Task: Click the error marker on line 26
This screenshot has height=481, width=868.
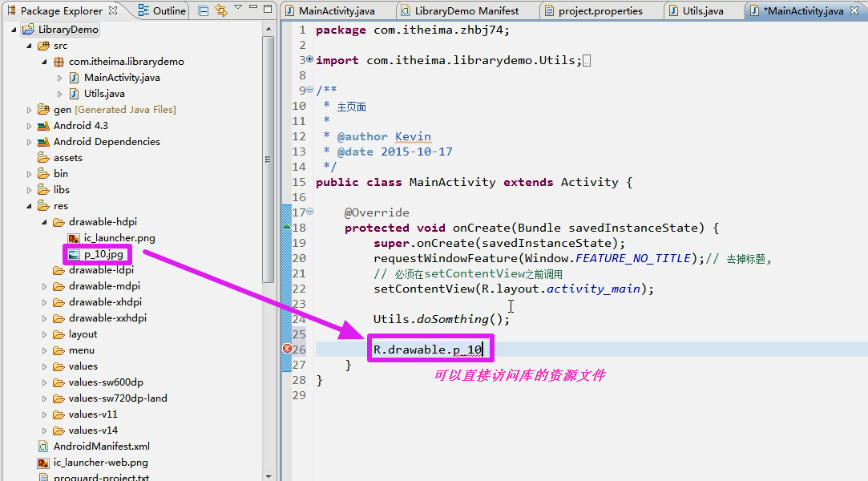Action: click(x=287, y=349)
